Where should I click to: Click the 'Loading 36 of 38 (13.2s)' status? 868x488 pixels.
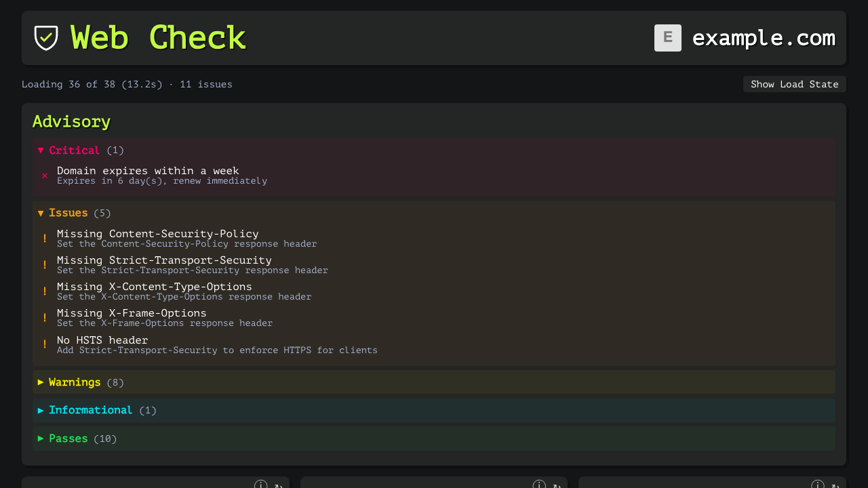92,85
